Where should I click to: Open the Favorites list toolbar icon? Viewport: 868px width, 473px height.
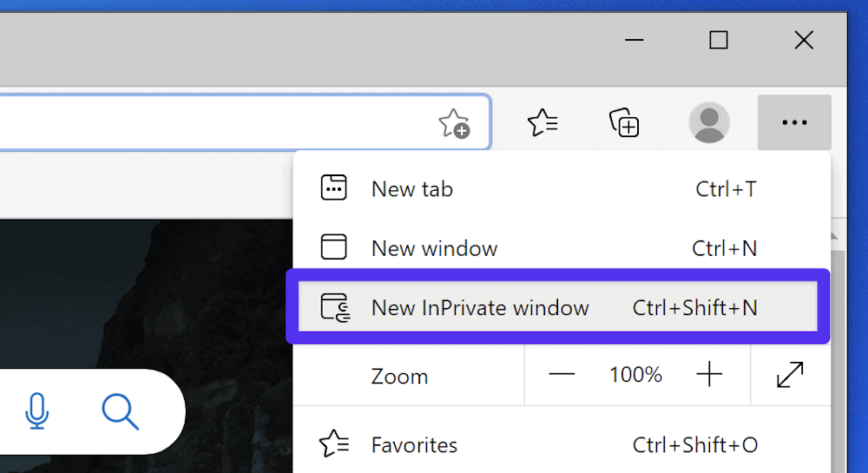click(542, 123)
